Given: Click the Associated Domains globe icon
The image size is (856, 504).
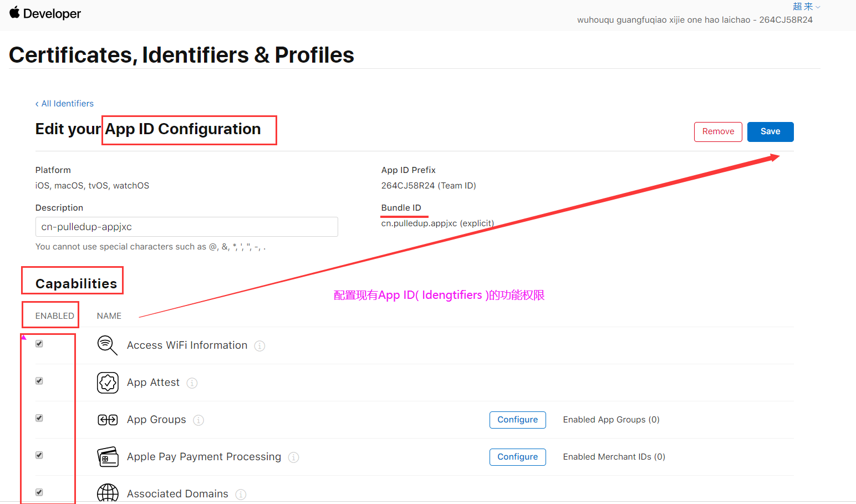Looking at the screenshot, I should (x=108, y=493).
